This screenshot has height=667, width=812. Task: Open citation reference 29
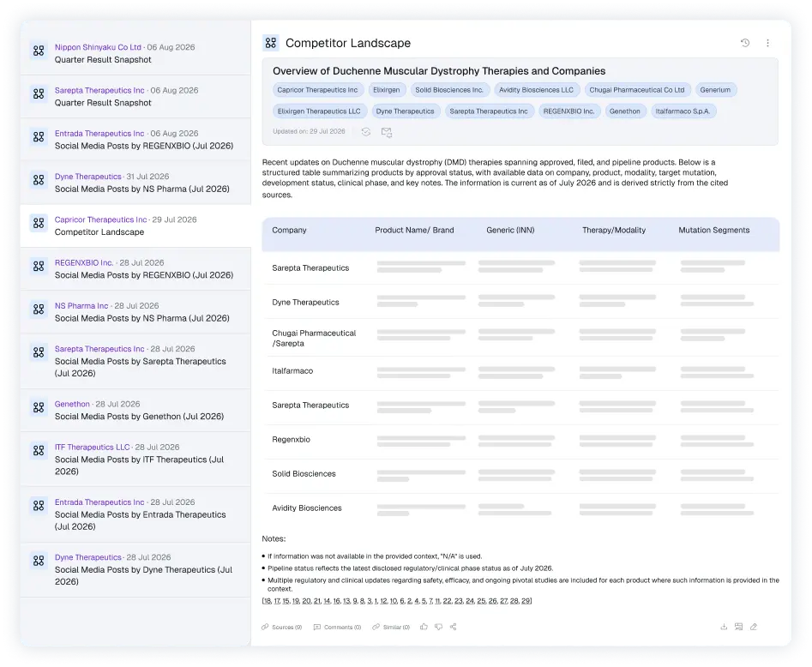526,601
